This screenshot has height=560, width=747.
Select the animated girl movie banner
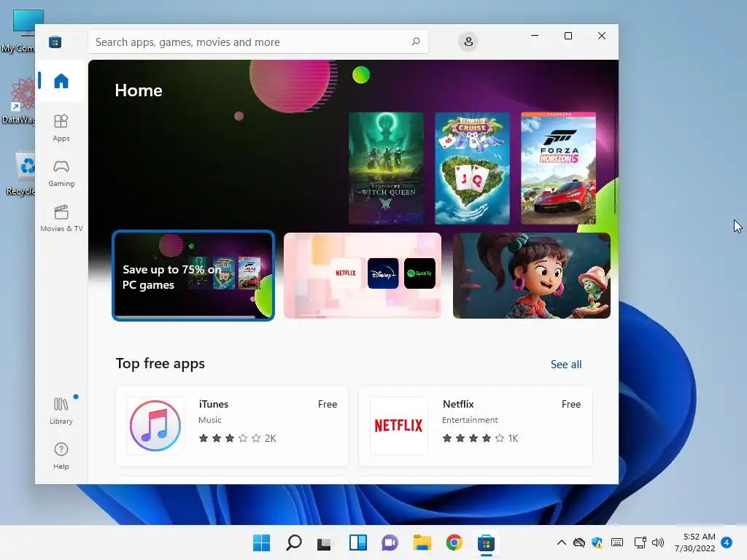[x=532, y=276]
